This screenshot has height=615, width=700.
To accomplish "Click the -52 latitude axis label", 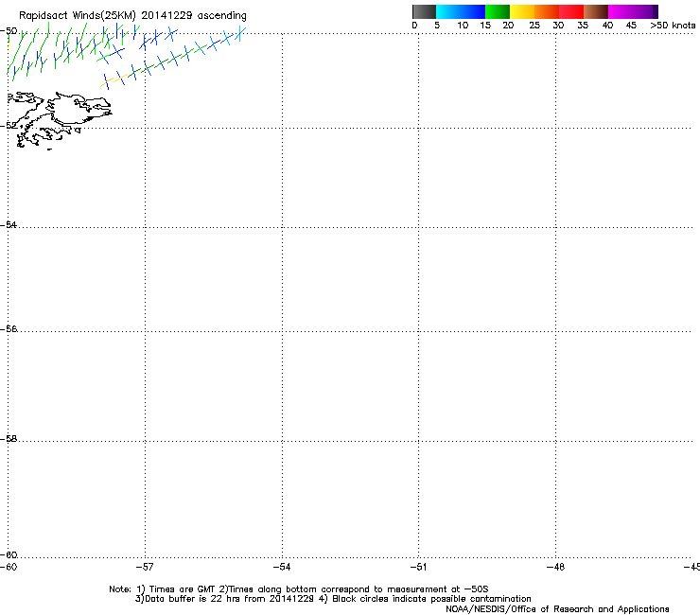I will pos(9,126).
